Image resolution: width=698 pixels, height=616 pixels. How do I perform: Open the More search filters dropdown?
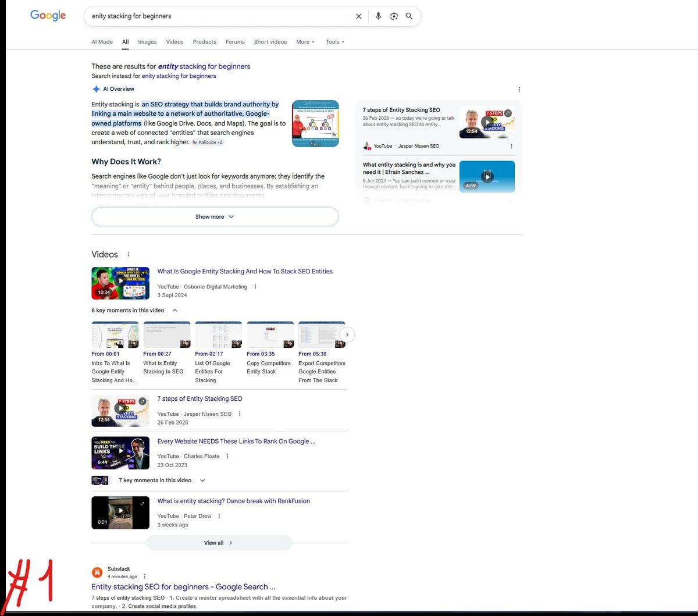click(305, 42)
